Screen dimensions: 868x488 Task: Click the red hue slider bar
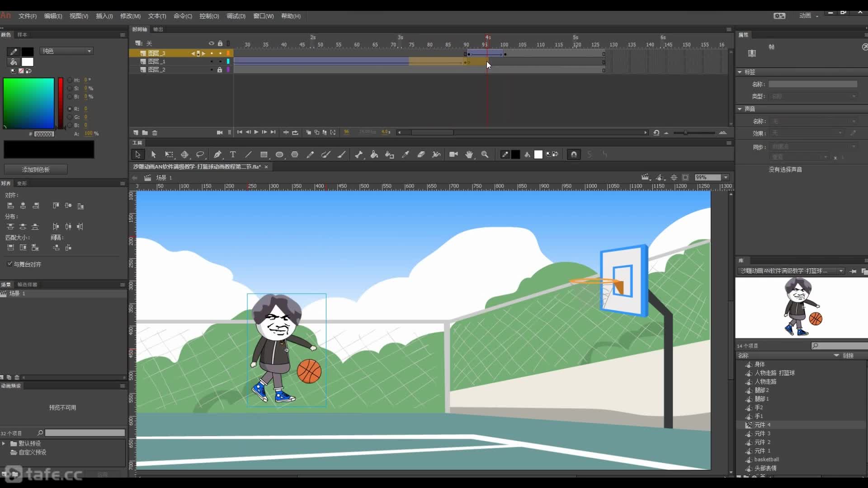point(61,103)
